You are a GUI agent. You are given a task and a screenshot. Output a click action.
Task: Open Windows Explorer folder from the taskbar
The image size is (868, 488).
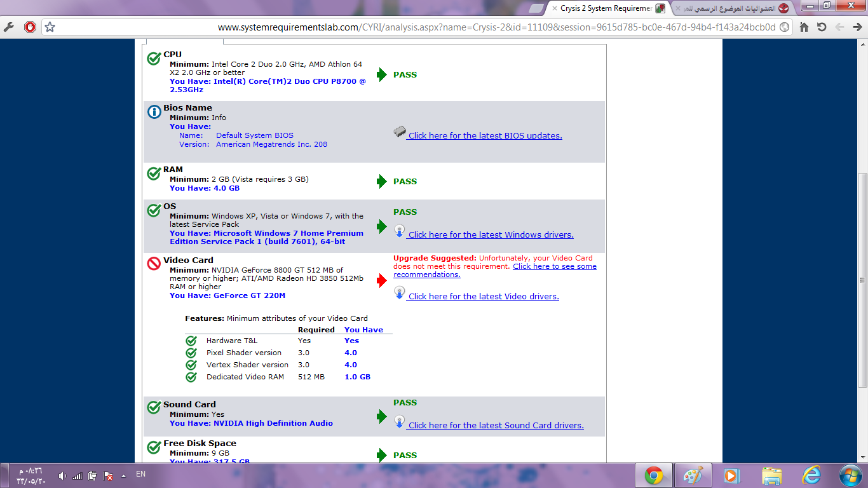pyautogui.click(x=772, y=475)
